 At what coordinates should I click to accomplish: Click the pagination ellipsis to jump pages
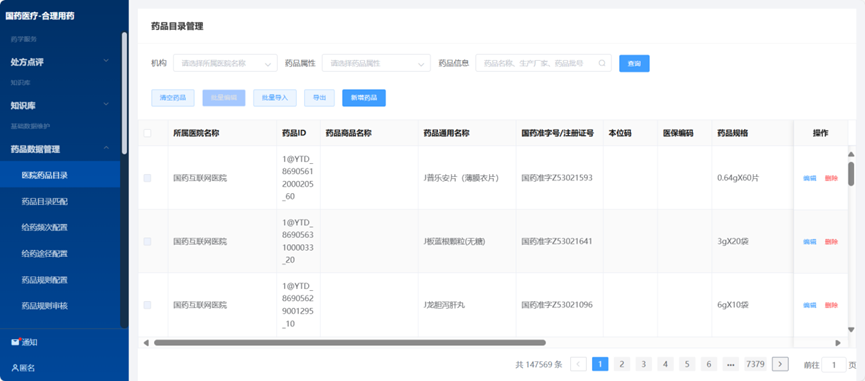click(730, 364)
